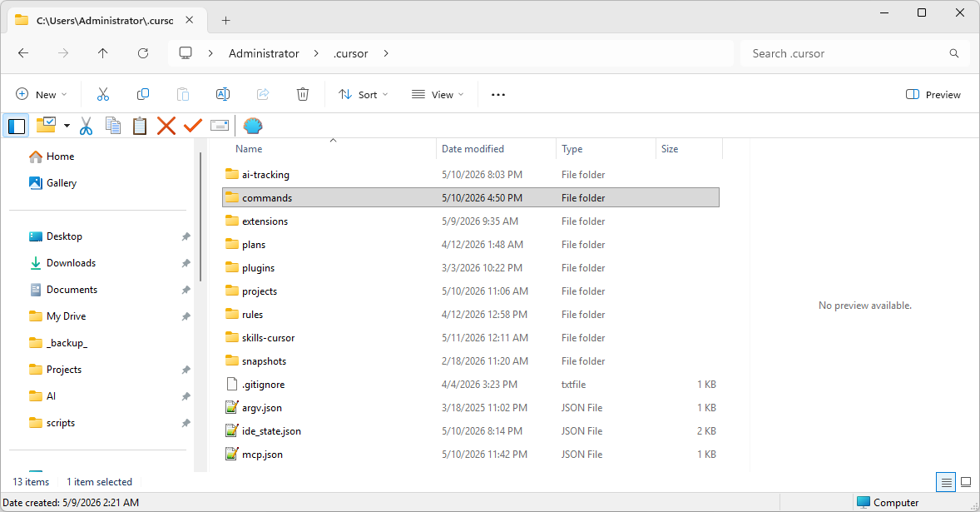This screenshot has width=980, height=512.
Task: Click the Copy icon in the command bar
Action: [x=143, y=94]
